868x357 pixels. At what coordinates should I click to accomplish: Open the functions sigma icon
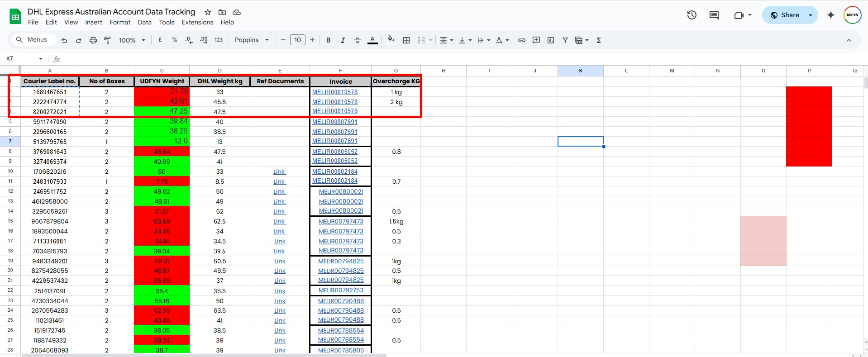coord(599,40)
